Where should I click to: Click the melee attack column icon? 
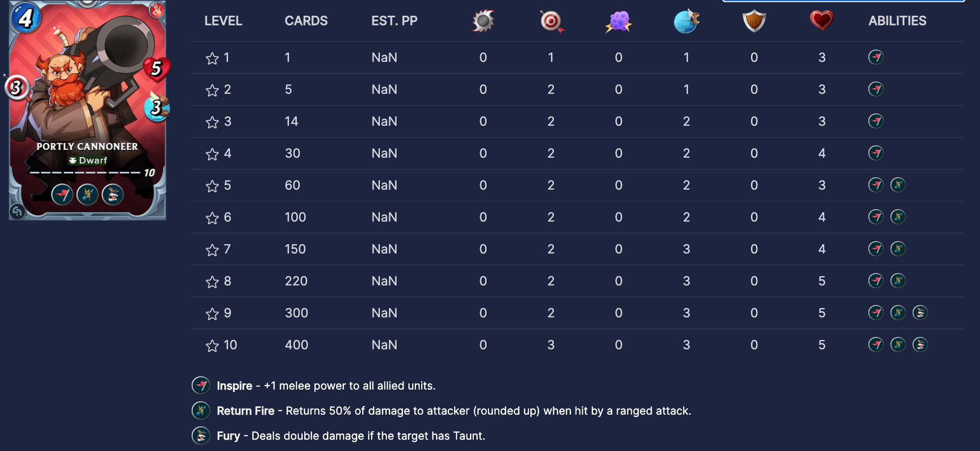click(483, 21)
